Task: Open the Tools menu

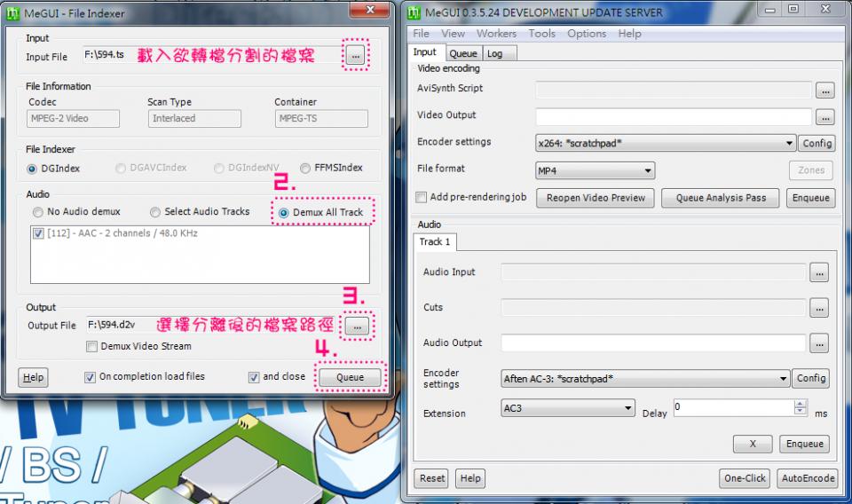Action: pyautogui.click(x=541, y=34)
